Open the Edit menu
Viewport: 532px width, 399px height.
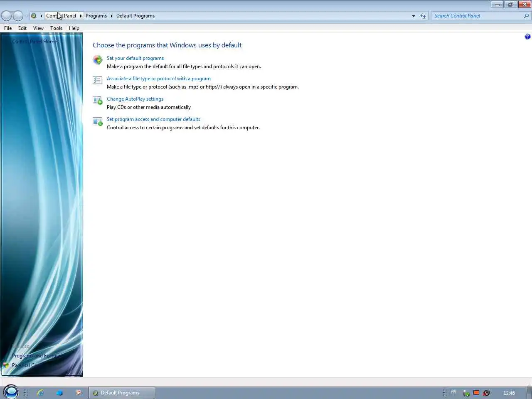[22, 28]
